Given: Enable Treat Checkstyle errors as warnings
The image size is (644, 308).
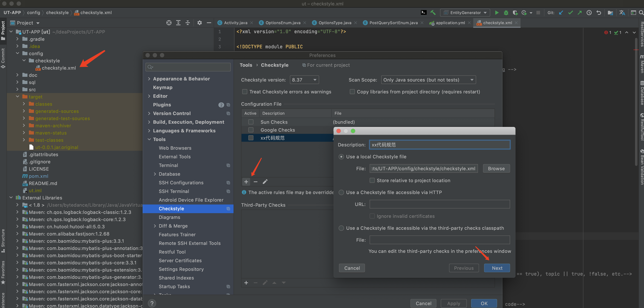Looking at the screenshot, I should coord(245,92).
